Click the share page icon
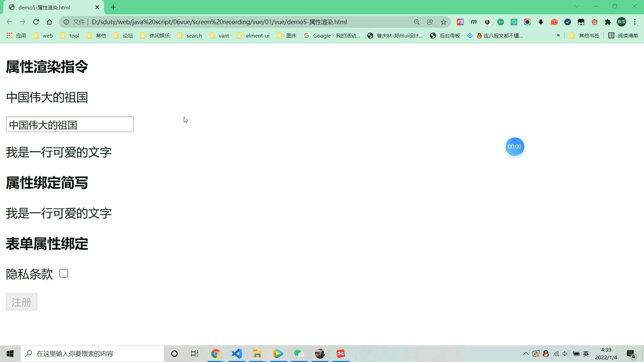The width and height of the screenshot is (644, 362). pyautogui.click(x=430, y=22)
